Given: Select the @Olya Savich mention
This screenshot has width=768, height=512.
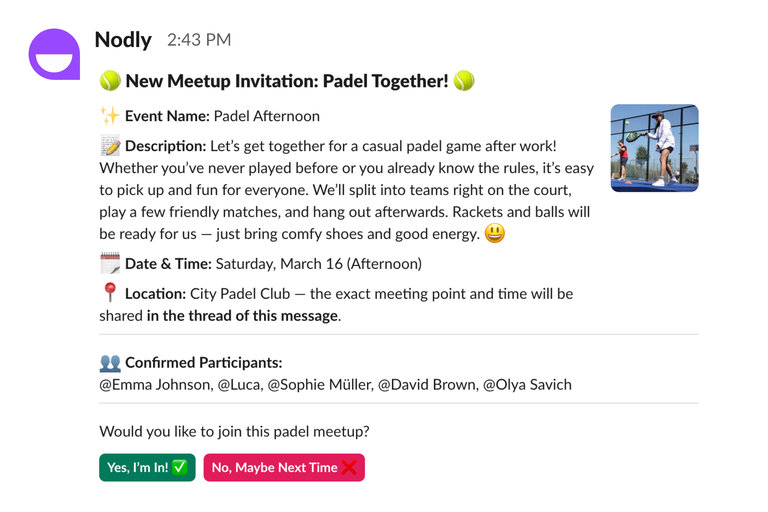Looking at the screenshot, I should tap(527, 385).
